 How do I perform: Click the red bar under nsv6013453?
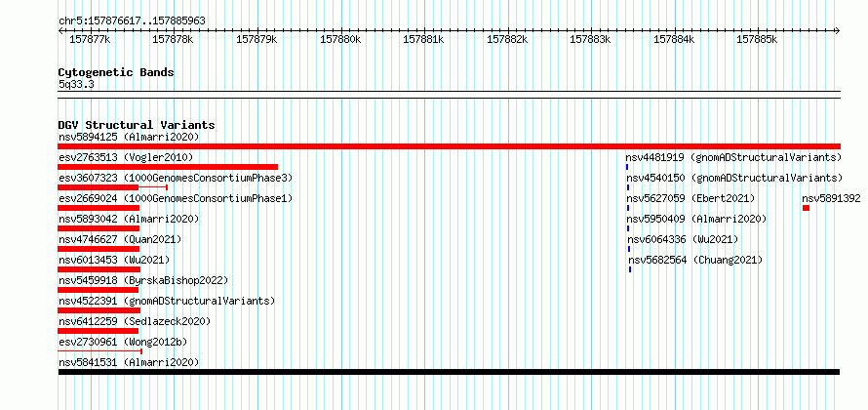[99, 269]
